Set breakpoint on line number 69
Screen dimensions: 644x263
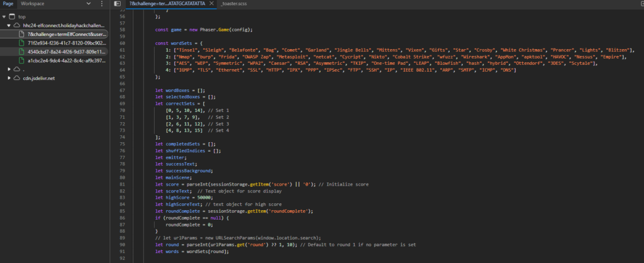pyautogui.click(x=121, y=104)
